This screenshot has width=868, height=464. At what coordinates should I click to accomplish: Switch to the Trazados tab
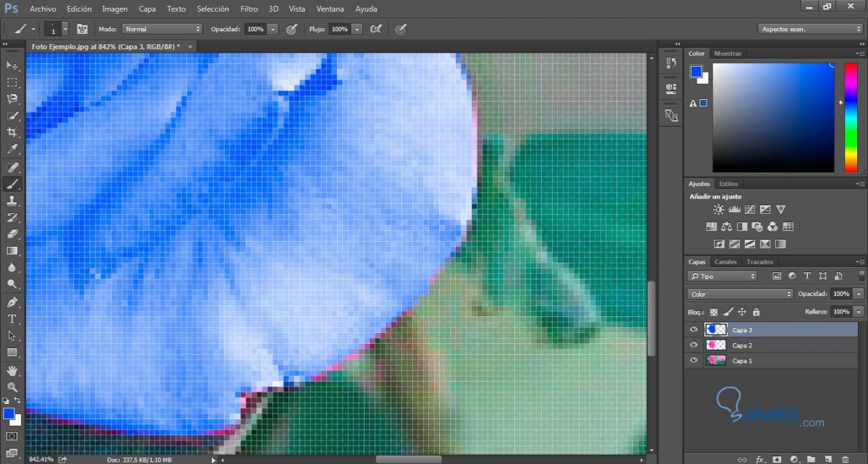(760, 262)
